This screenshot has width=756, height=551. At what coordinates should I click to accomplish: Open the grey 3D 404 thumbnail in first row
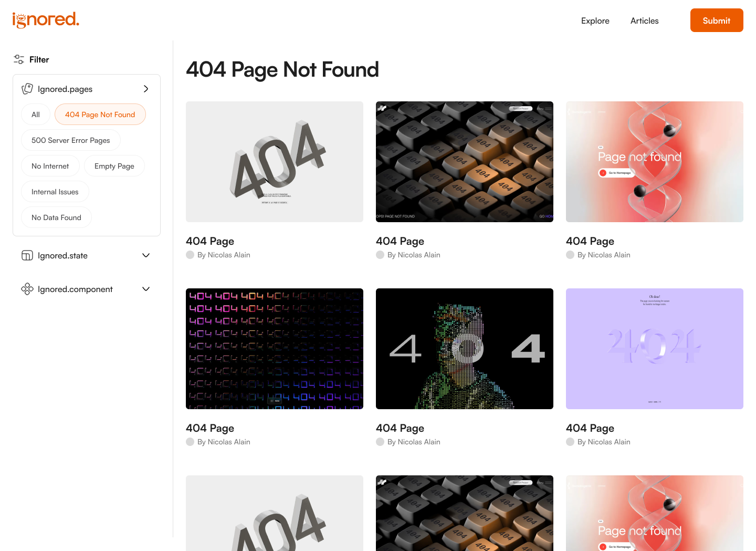pos(275,162)
